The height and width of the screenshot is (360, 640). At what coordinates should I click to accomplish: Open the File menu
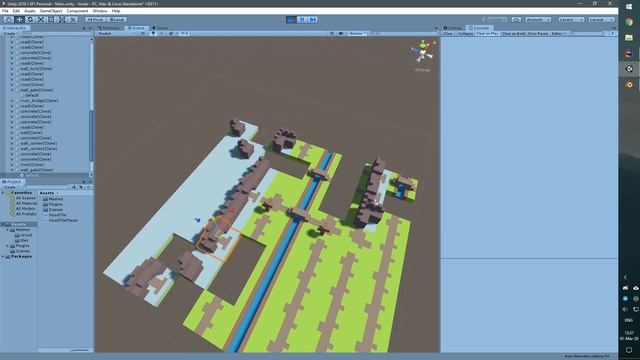tap(5, 11)
